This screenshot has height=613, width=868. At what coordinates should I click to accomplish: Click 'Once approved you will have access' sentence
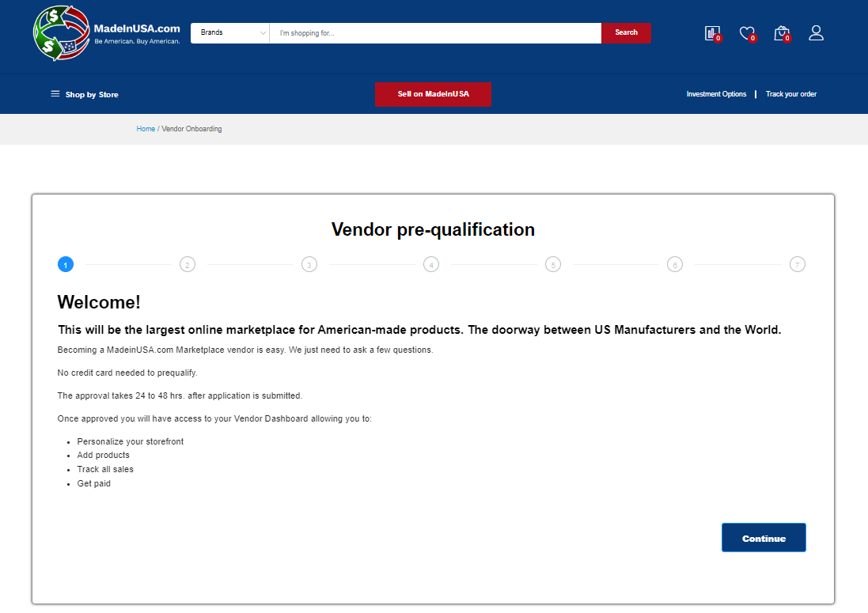coord(214,418)
